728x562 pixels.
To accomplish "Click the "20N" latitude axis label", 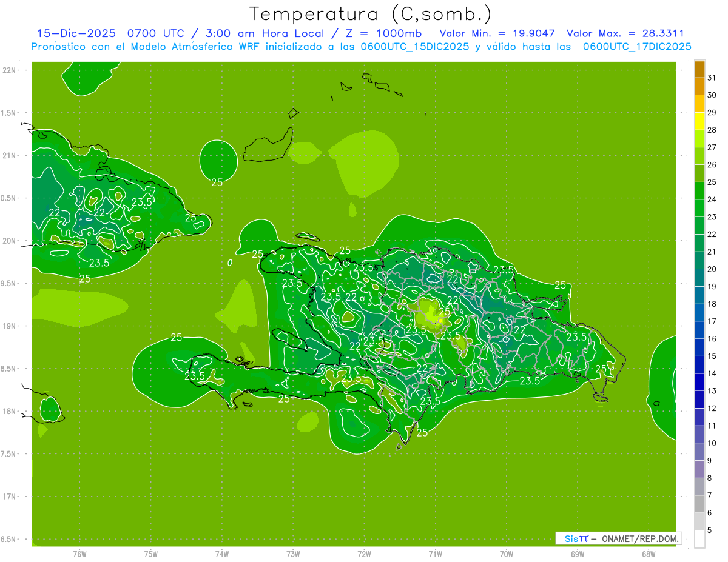I will [10, 241].
